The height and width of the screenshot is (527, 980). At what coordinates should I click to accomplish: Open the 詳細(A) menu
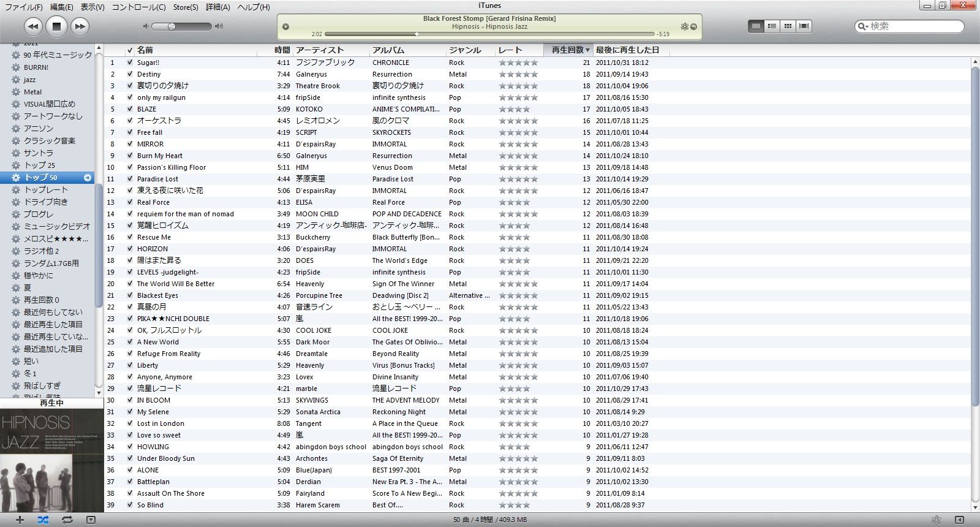[x=218, y=7]
